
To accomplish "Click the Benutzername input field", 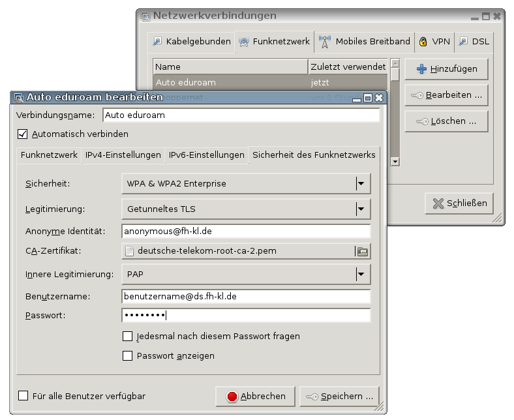I will pos(246,296).
